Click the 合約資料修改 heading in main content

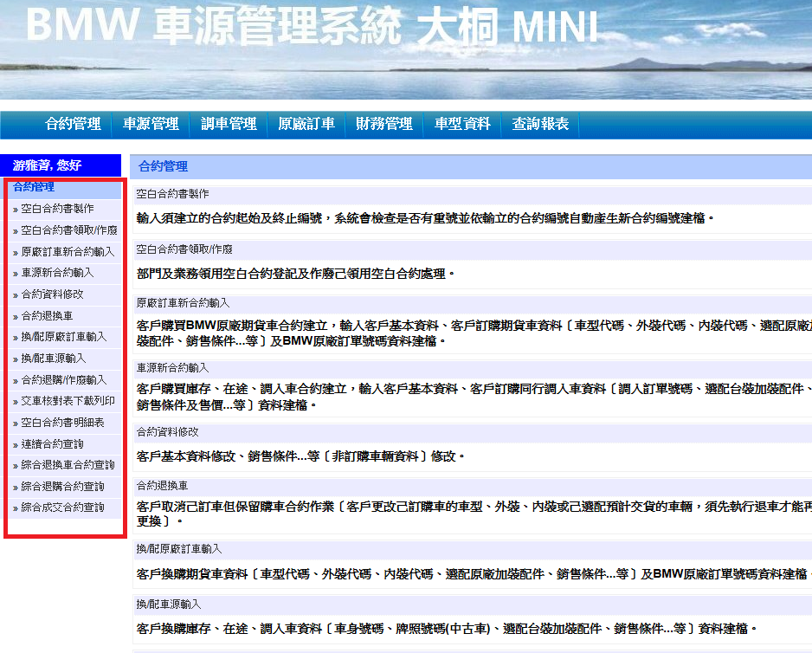click(x=167, y=431)
